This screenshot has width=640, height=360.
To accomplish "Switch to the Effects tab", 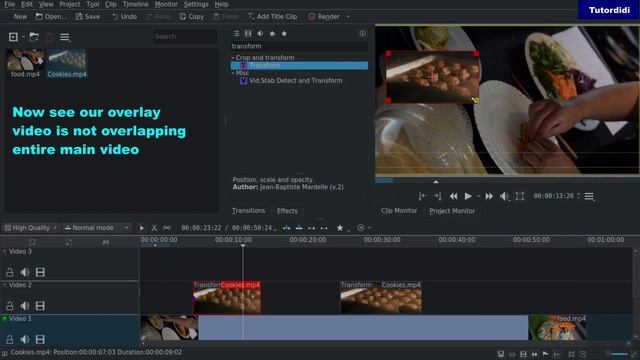I will 287,211.
